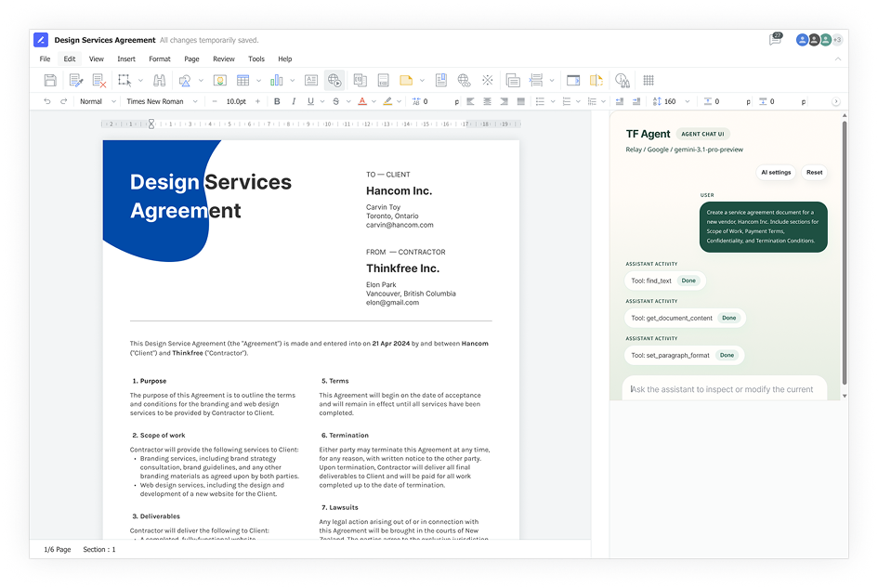Image resolution: width=878 pixels, height=588 pixels.
Task: Align paragraph left
Action: pyautogui.click(x=470, y=101)
